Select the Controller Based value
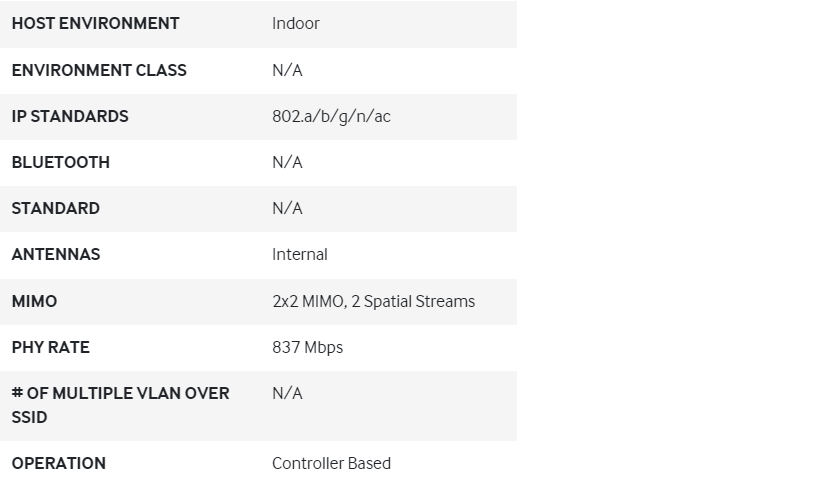 coord(331,463)
